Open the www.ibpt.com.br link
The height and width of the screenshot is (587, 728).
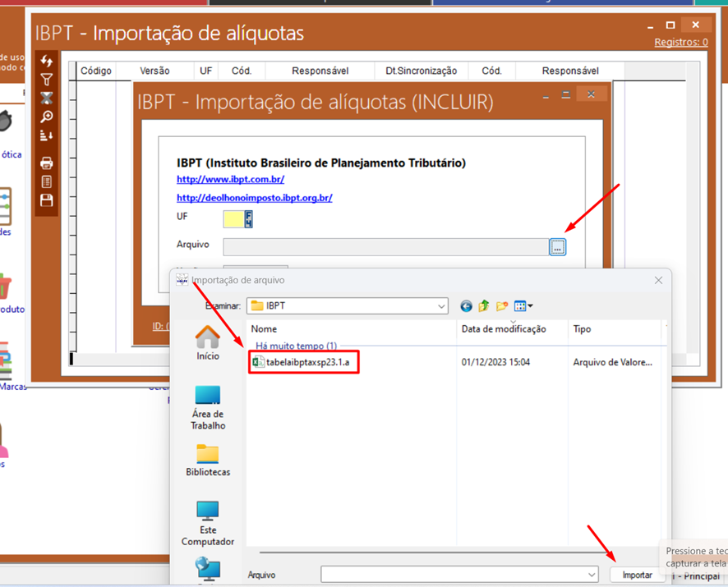pos(230,179)
